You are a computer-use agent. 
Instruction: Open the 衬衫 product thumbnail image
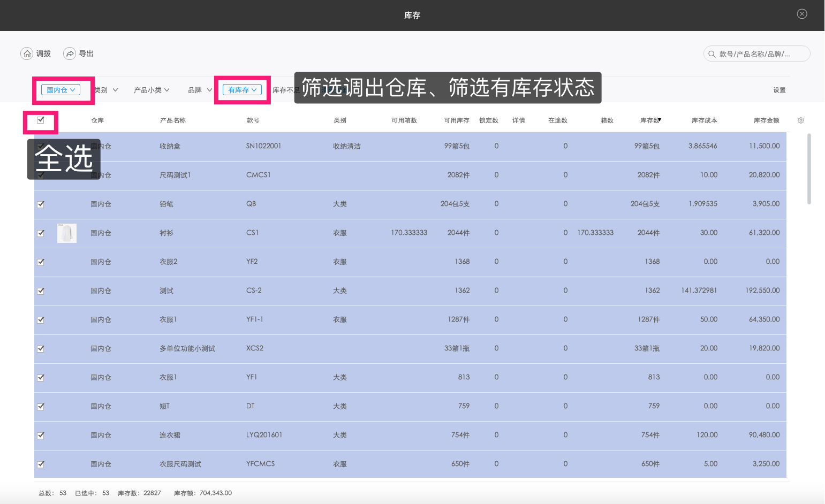tap(67, 233)
